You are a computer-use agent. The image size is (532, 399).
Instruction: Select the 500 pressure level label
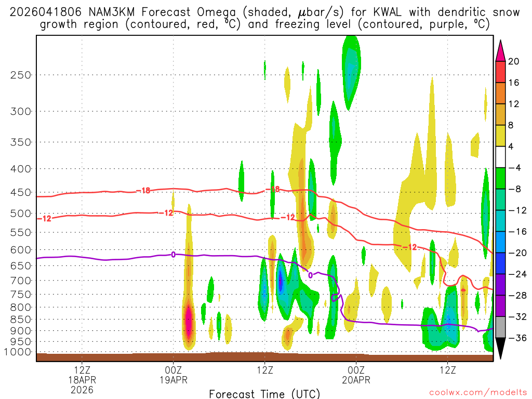21,213
